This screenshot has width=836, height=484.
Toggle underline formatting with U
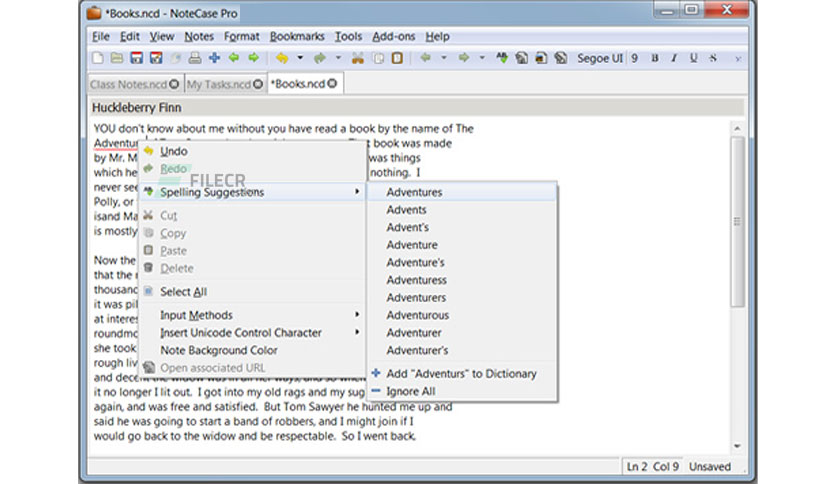694,58
